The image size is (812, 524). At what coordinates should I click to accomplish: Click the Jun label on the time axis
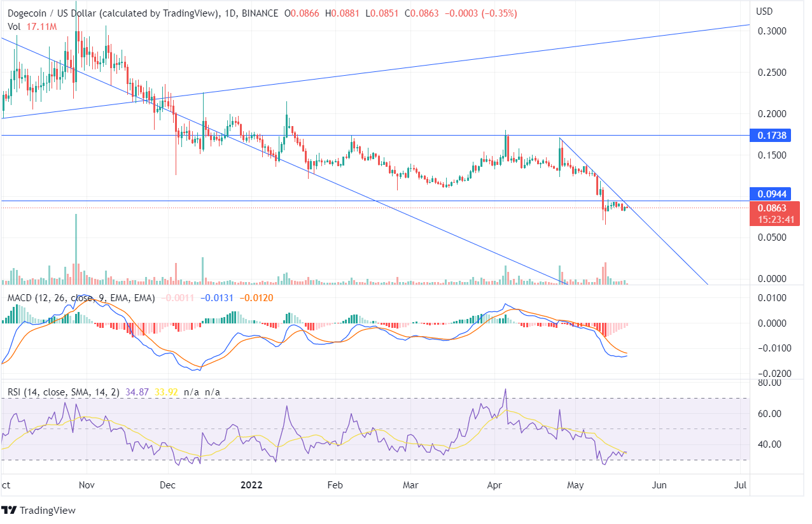[x=659, y=485]
